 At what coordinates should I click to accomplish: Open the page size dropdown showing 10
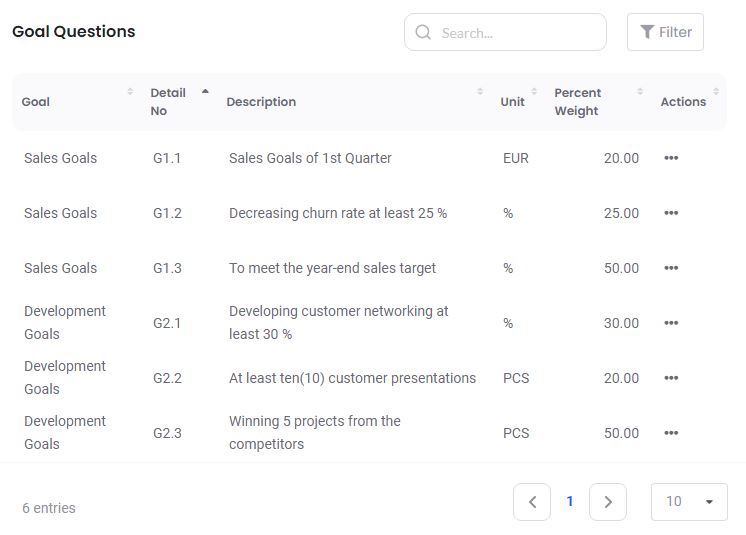tap(689, 501)
